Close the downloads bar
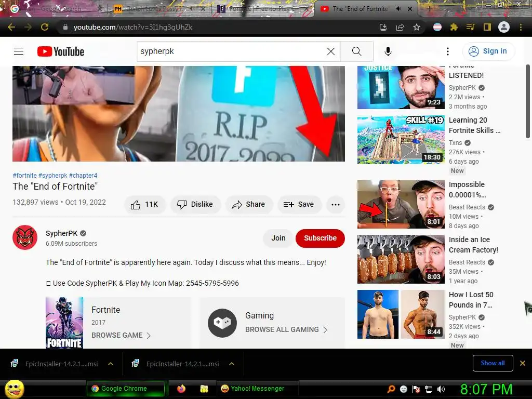Screen dimensions: 532x399 pyautogui.click(x=523, y=363)
